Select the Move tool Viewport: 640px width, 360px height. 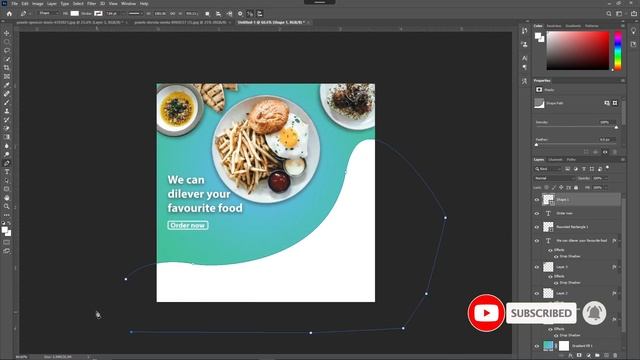click(7, 33)
